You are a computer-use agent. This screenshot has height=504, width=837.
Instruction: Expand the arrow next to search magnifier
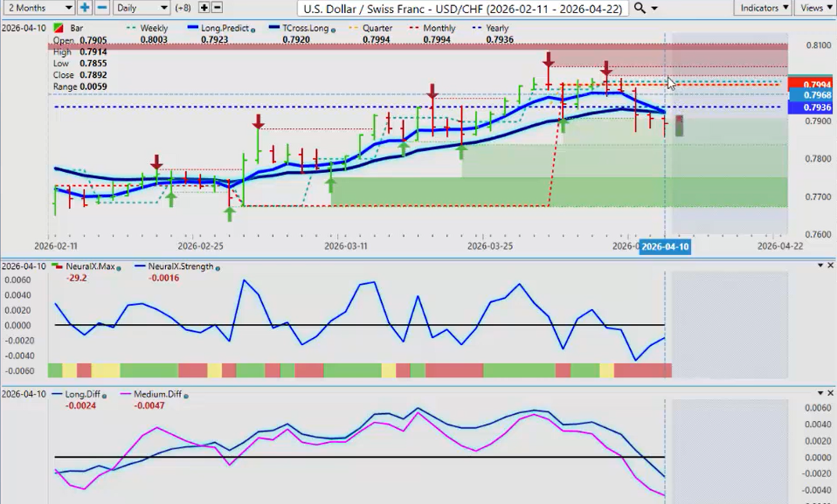point(654,8)
